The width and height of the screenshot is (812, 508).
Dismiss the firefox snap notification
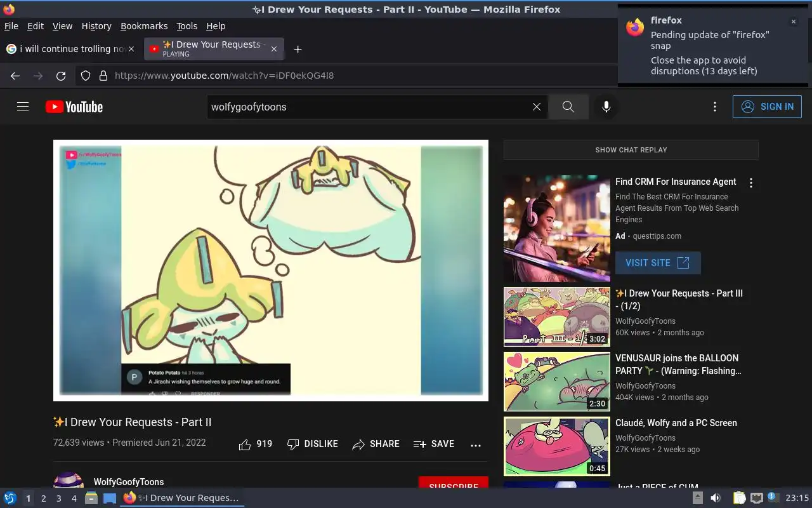pyautogui.click(x=793, y=22)
